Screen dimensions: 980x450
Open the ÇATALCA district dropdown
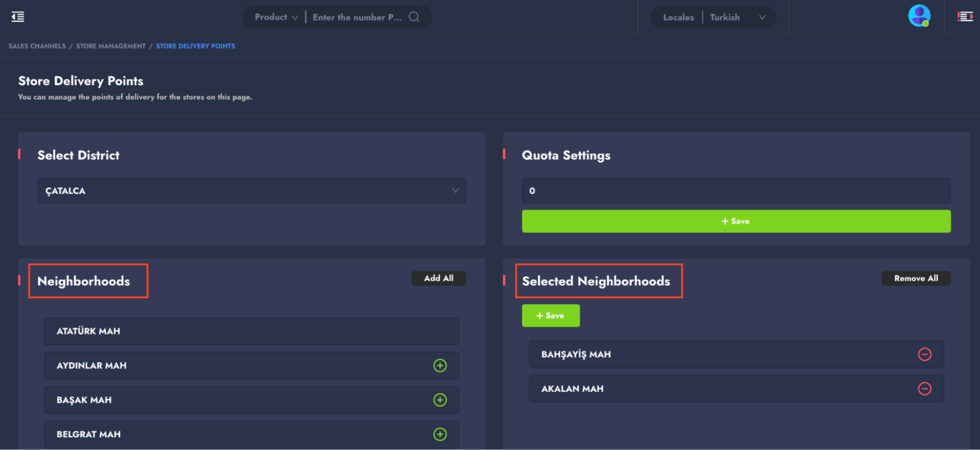click(x=251, y=191)
